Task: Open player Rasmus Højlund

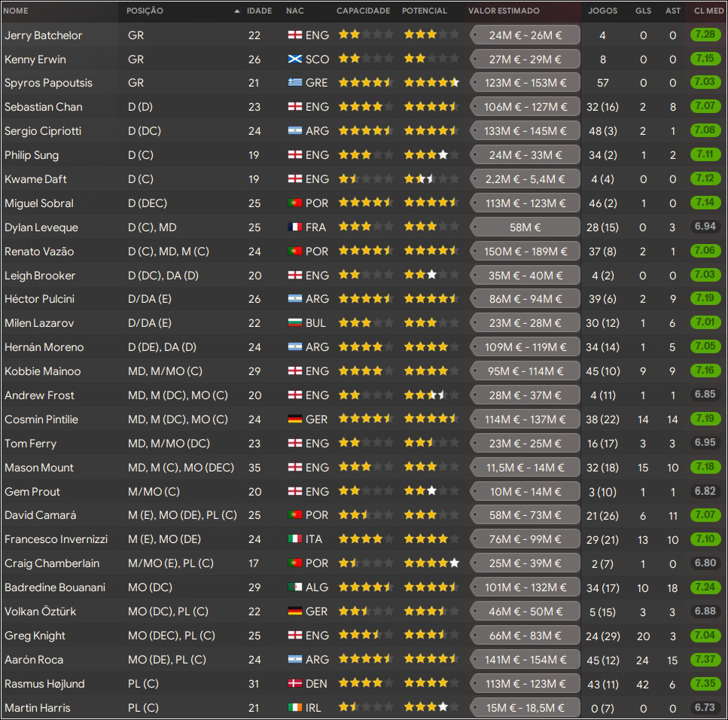Action: tap(44, 685)
